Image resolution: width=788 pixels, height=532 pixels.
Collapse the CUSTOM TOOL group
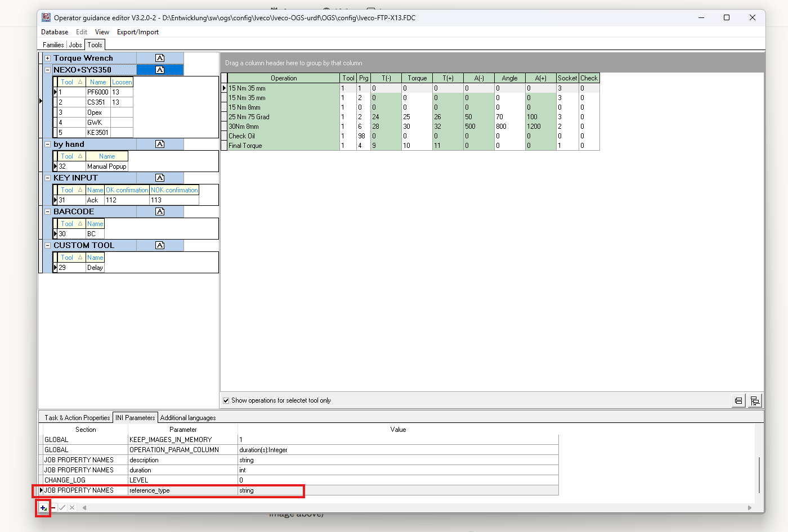click(48, 245)
